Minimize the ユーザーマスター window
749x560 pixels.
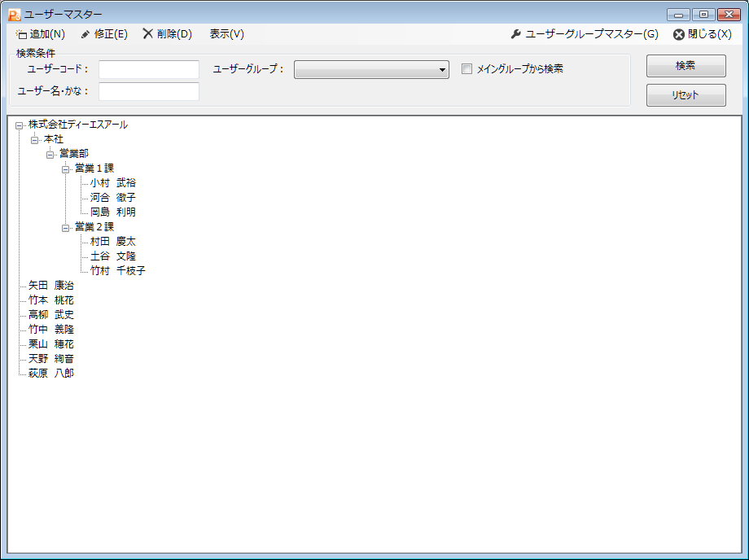[678, 15]
